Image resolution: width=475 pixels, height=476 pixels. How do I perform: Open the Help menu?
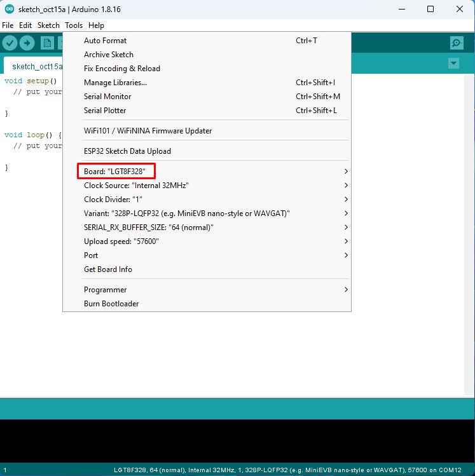[96, 25]
